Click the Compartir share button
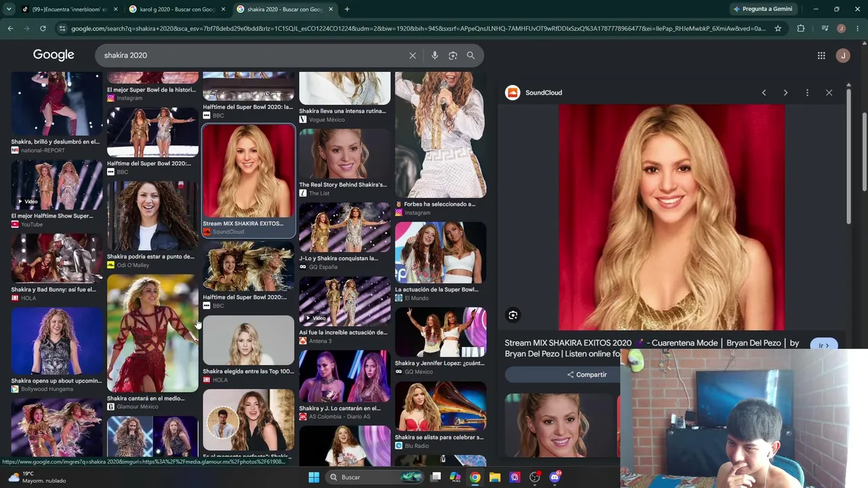This screenshot has width=868, height=488. click(587, 374)
